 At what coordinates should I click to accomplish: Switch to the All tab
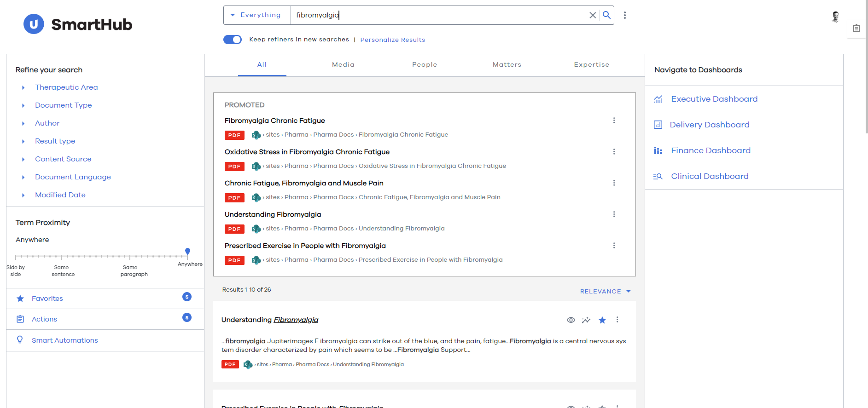[x=262, y=65]
